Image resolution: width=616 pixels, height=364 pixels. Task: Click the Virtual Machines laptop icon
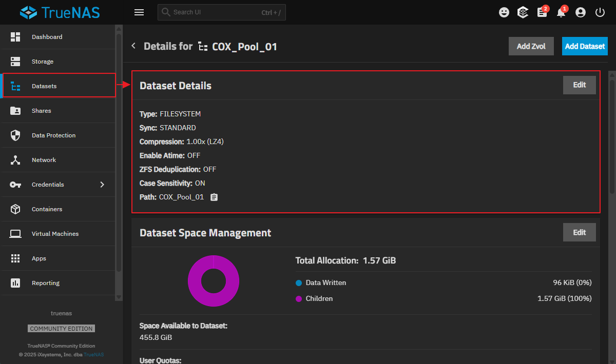point(15,234)
